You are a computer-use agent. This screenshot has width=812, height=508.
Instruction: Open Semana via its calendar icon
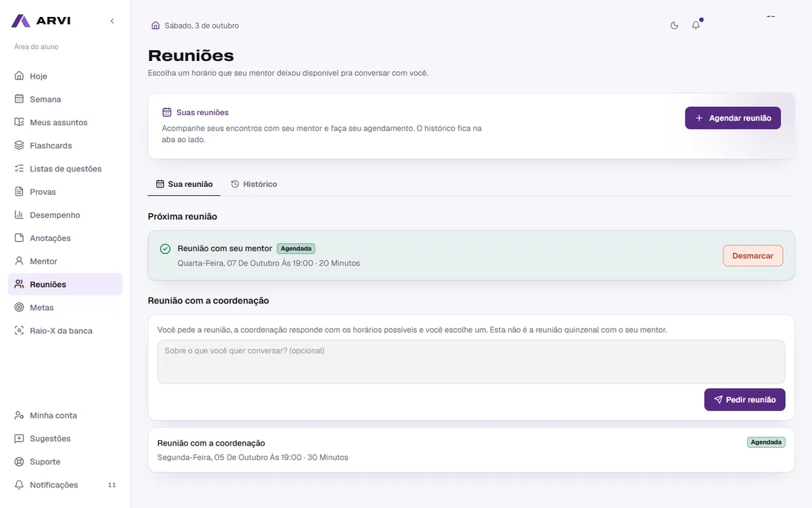pos(19,99)
